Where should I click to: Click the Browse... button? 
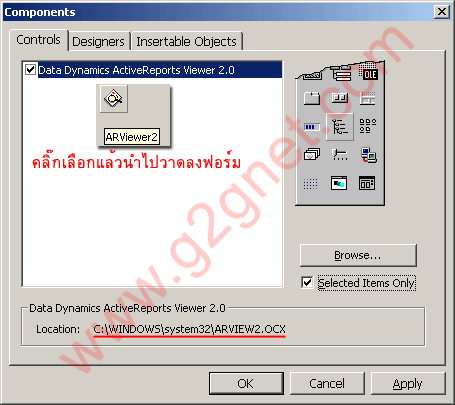[x=358, y=255]
